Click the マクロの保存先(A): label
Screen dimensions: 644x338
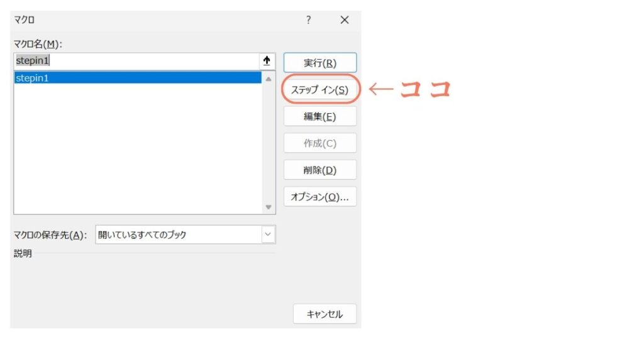[50, 235]
